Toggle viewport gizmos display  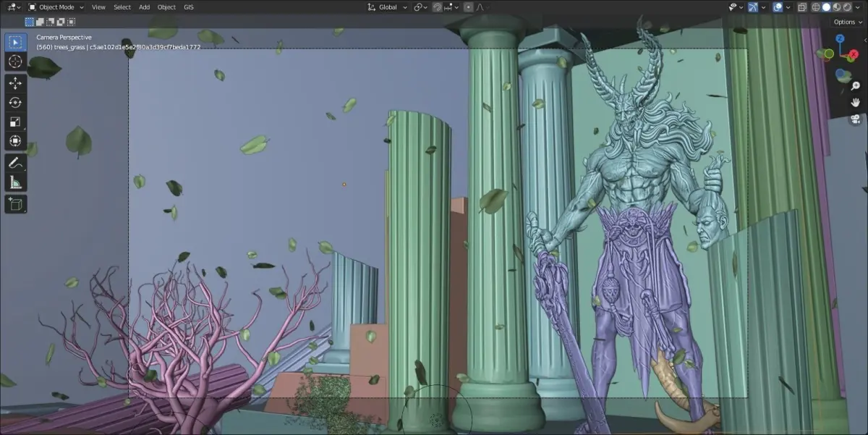pos(753,7)
